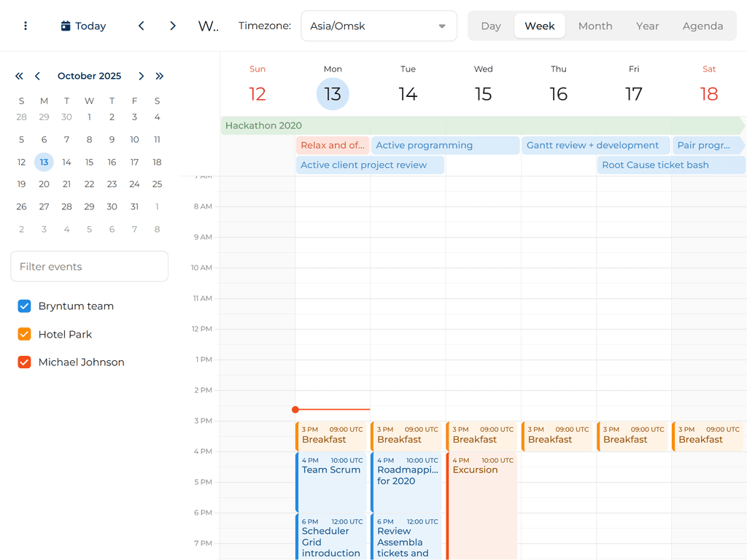This screenshot has width=747, height=560.
Task: Select the Day view tab
Action: (x=491, y=26)
